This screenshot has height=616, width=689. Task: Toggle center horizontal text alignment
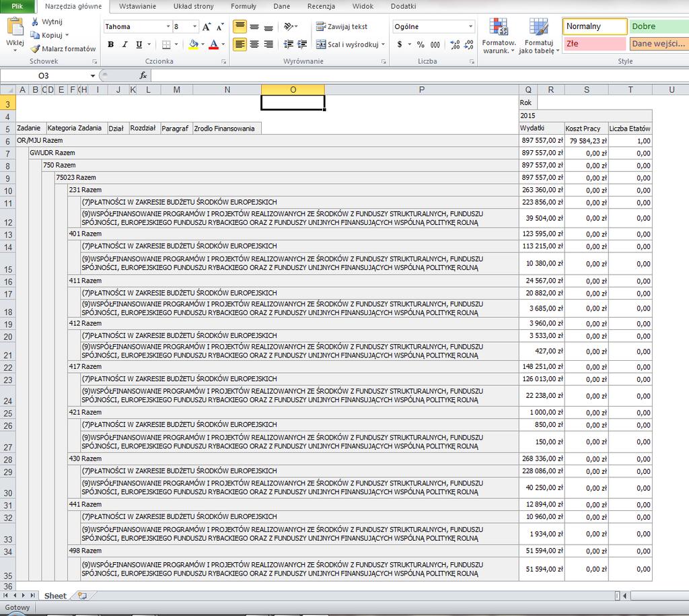coord(254,44)
